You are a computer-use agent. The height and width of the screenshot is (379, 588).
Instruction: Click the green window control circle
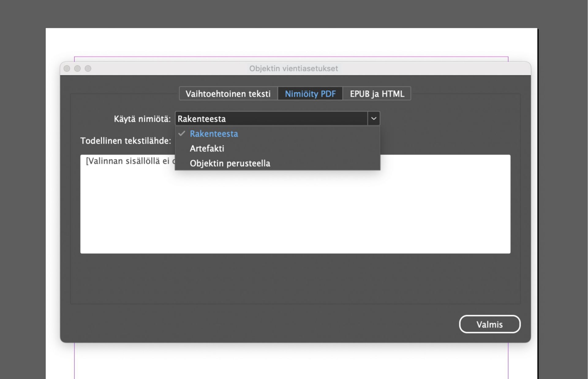[88, 69]
